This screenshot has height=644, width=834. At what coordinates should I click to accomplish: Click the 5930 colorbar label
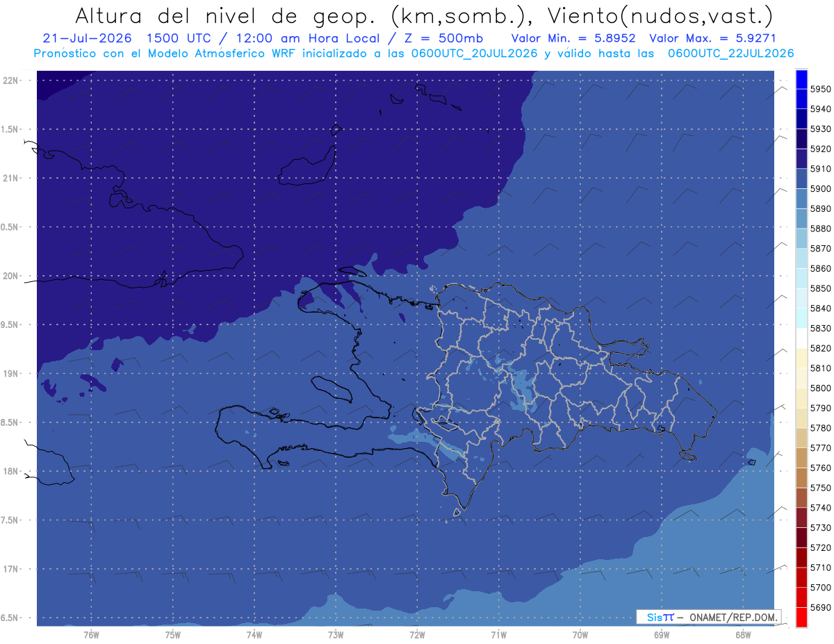(820, 129)
